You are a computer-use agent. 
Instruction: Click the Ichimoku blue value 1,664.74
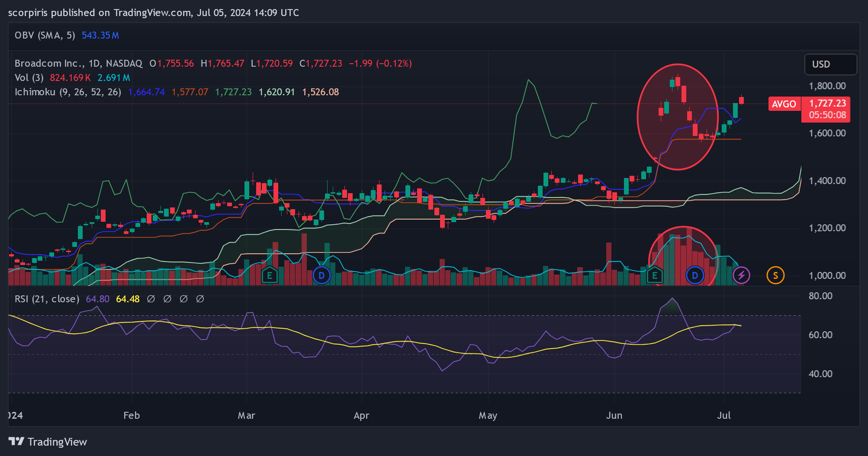point(147,92)
